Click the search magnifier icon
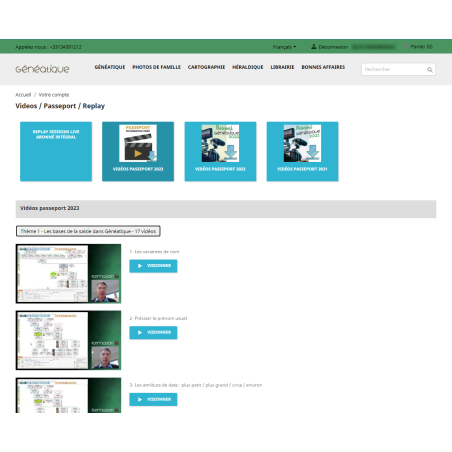Screen dimensions: 452x452 [x=430, y=70]
